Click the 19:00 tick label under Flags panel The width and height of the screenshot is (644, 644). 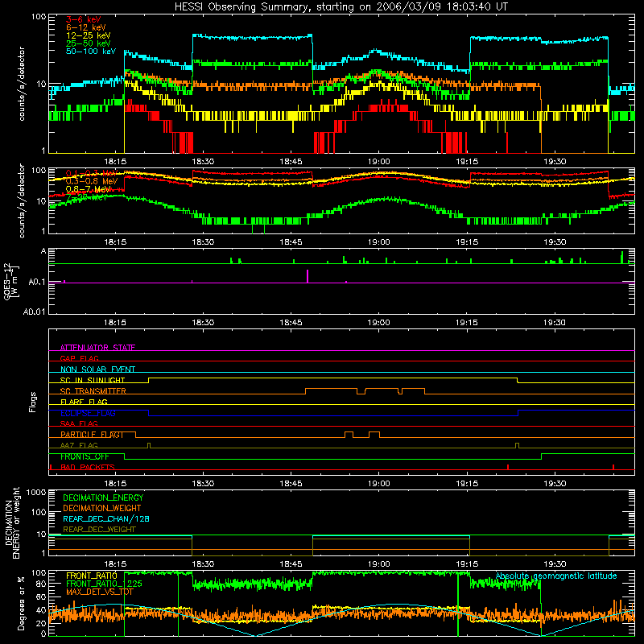[x=378, y=484]
